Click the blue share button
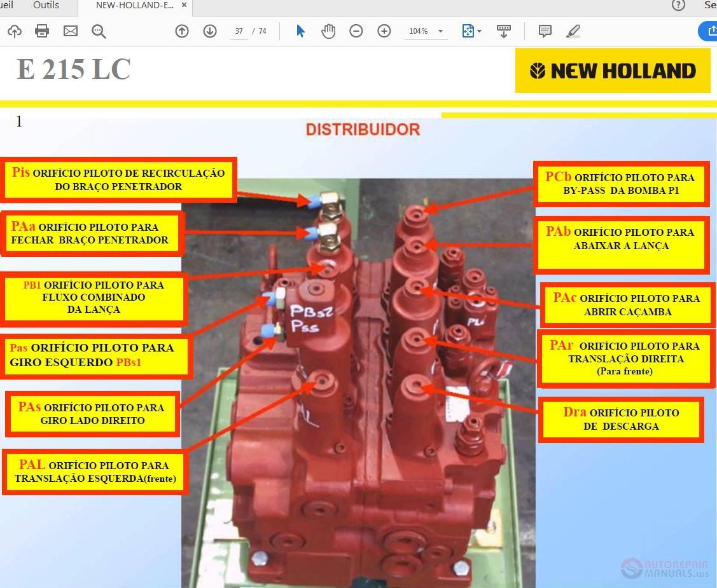 coord(708,31)
